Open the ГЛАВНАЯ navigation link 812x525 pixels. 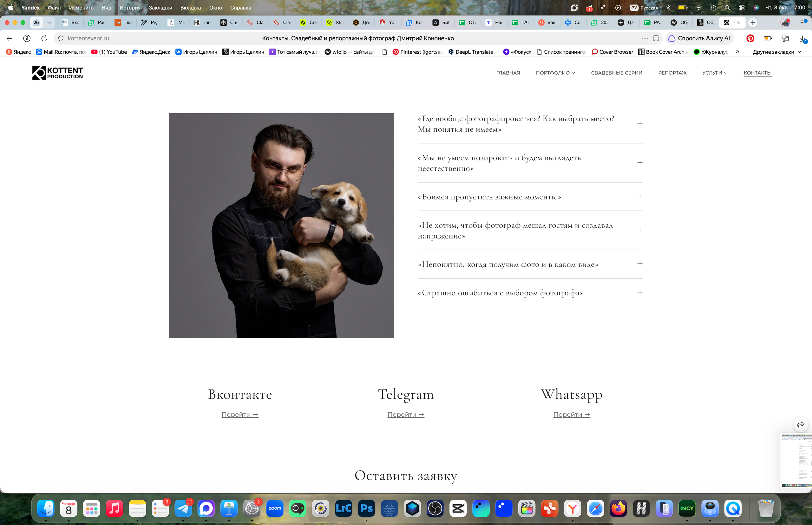pos(508,73)
